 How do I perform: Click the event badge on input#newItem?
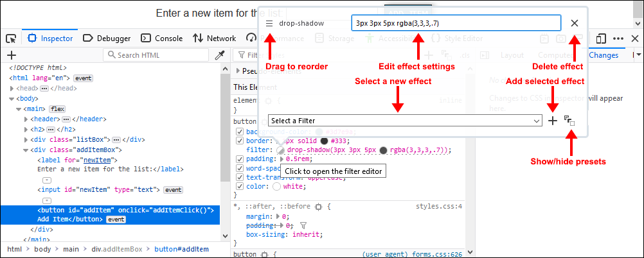pos(174,190)
